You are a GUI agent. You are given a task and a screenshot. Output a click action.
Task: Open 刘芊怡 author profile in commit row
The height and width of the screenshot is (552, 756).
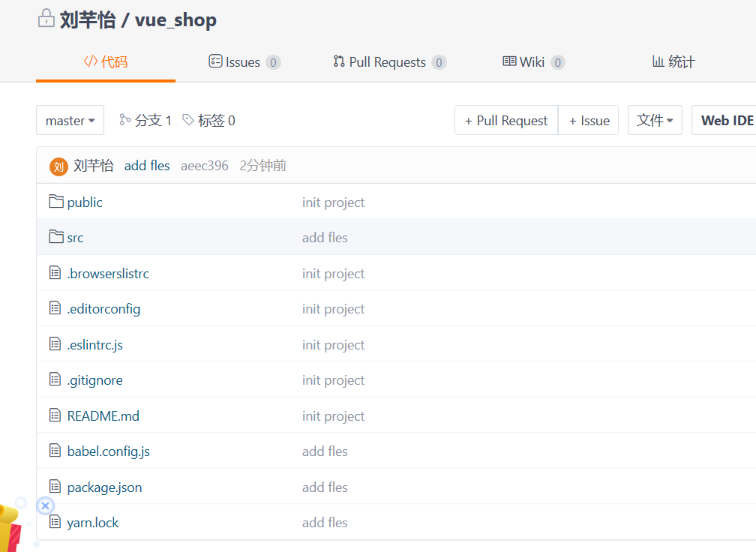[94, 165]
